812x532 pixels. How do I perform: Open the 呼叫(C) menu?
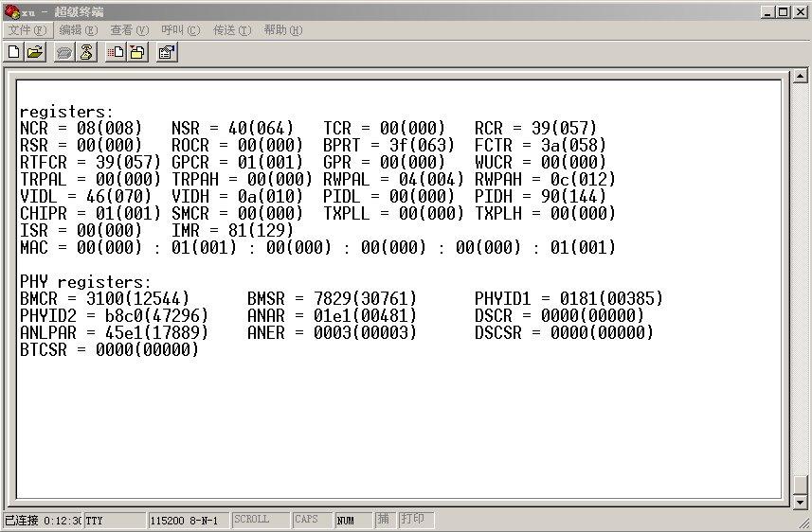pos(180,30)
